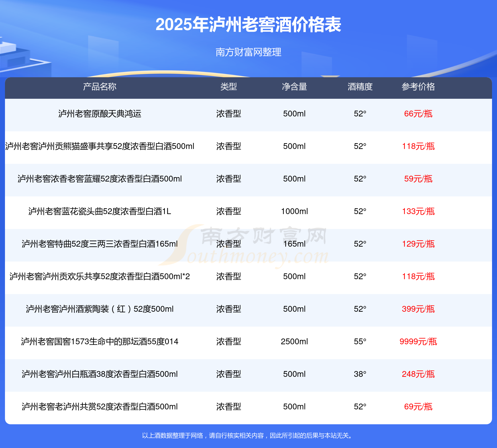The image size is (497, 448).
Task: Click "浓香型" in the 老窖蓝耀 row
Action: [x=229, y=179]
